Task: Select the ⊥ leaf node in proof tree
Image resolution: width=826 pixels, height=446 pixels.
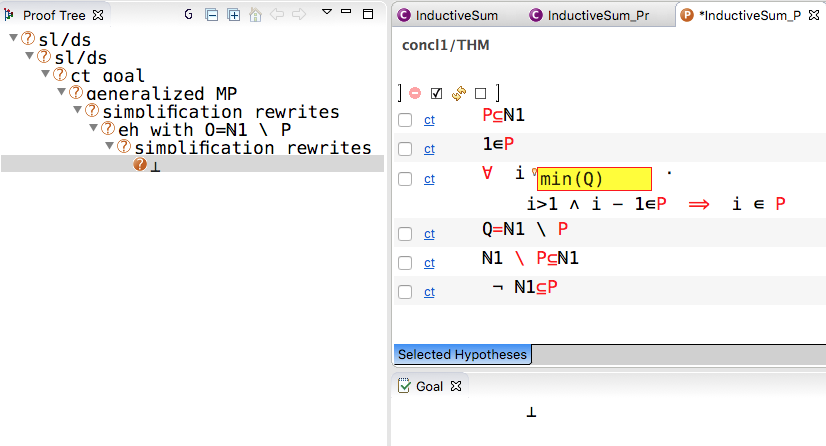Action: pyautogui.click(x=155, y=165)
